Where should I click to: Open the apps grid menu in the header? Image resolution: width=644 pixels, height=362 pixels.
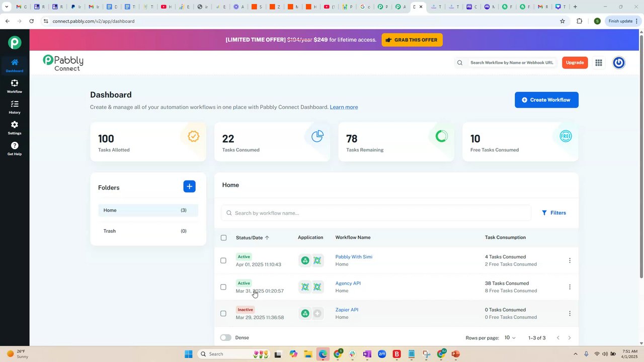click(599, 63)
